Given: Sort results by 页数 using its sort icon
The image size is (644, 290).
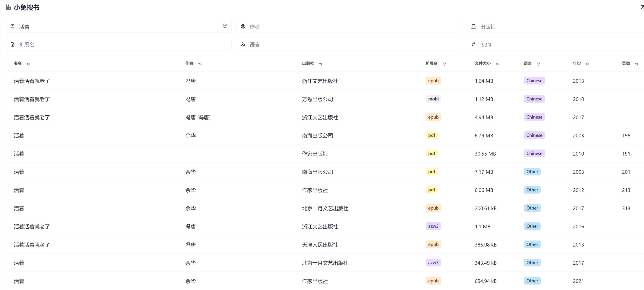Looking at the screenshot, I should pos(636,64).
